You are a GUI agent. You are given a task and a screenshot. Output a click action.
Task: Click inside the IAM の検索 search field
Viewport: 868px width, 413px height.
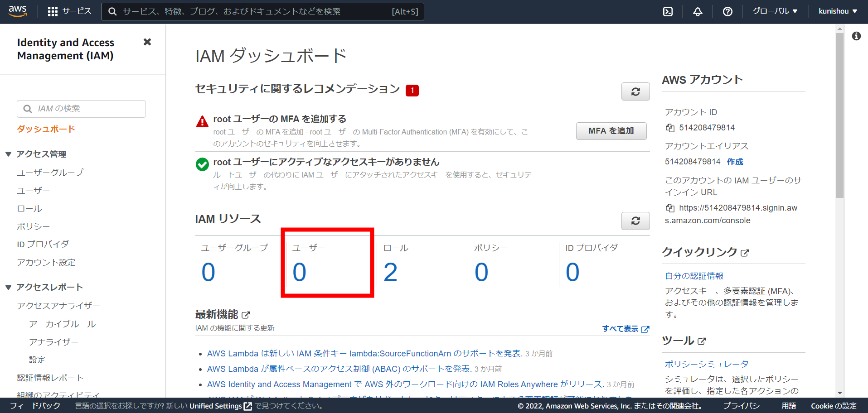coord(81,109)
